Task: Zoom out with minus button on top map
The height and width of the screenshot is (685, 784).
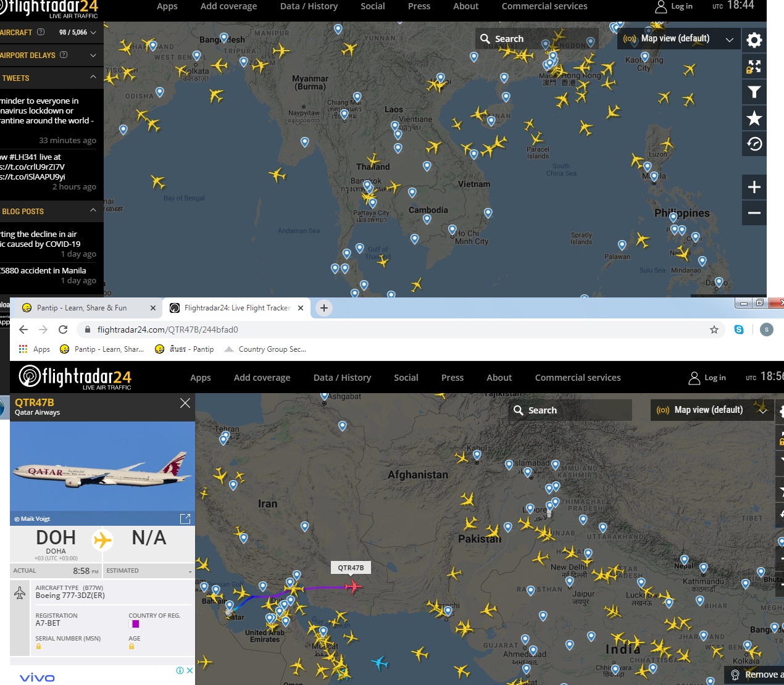Action: pos(754,213)
